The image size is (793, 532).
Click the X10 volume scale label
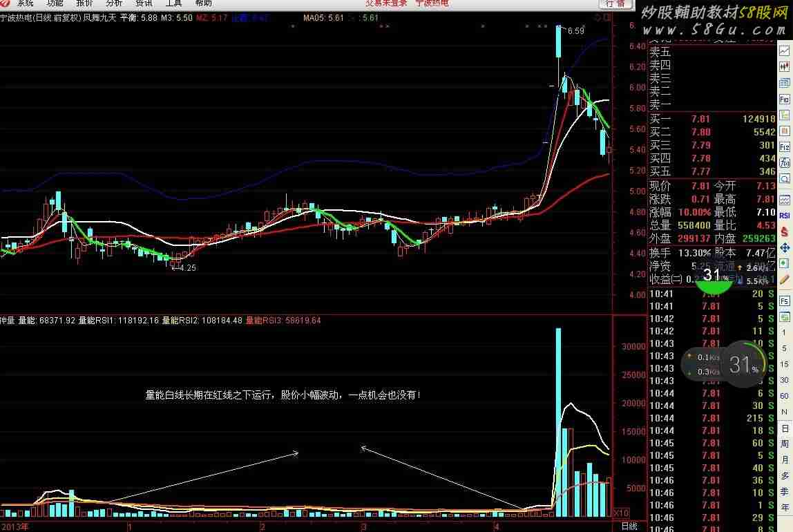(622, 513)
